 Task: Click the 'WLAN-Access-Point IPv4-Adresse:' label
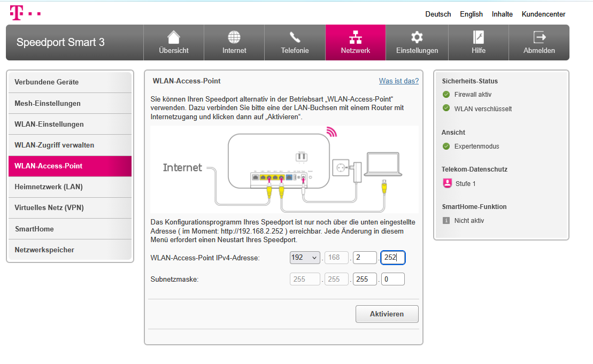click(205, 258)
